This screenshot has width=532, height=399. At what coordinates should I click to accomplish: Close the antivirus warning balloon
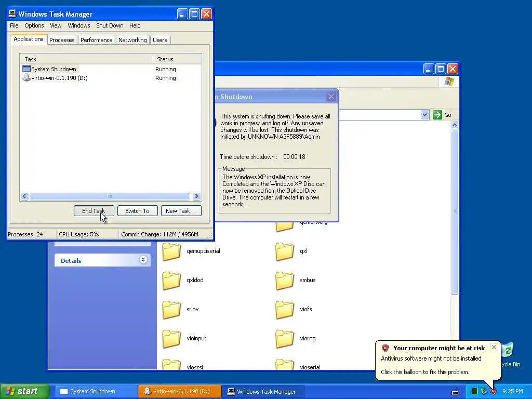pos(494,347)
